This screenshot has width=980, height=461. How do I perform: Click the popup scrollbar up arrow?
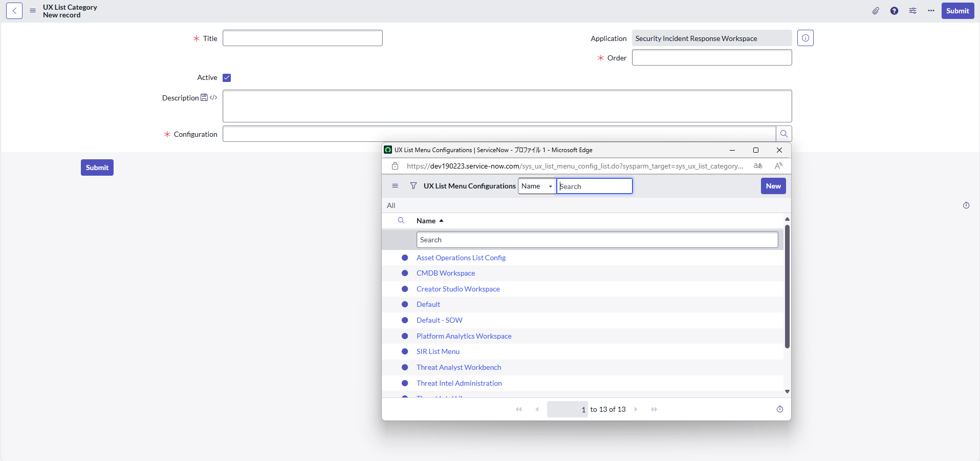coord(787,219)
